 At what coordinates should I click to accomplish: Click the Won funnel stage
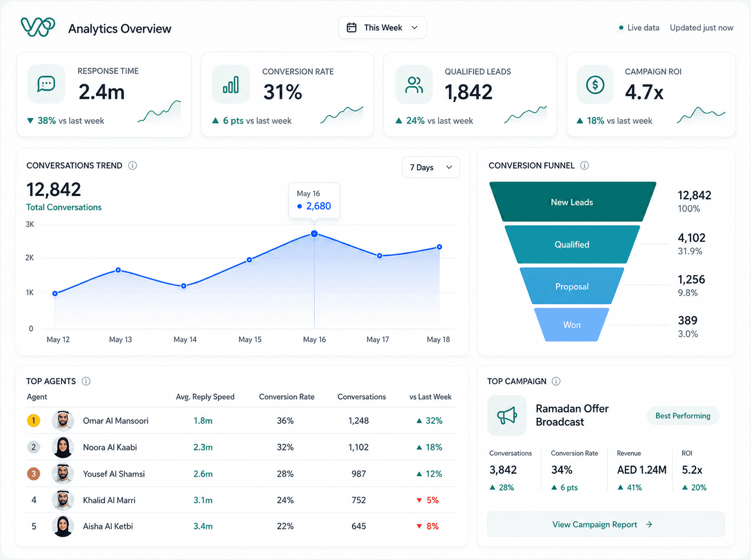coord(572,325)
